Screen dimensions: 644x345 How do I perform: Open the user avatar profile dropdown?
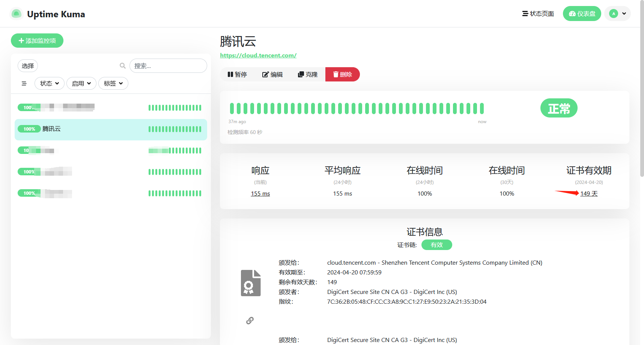tap(617, 14)
